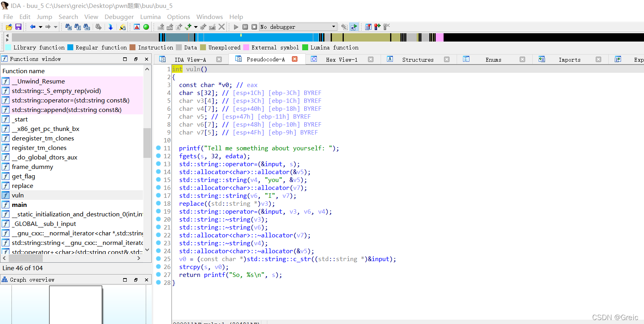This screenshot has height=324, width=644.
Task: Click the Open file toolbar icon
Action: (9, 27)
